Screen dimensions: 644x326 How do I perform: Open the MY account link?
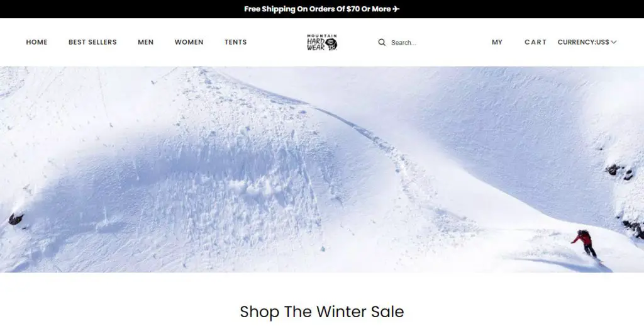497,42
